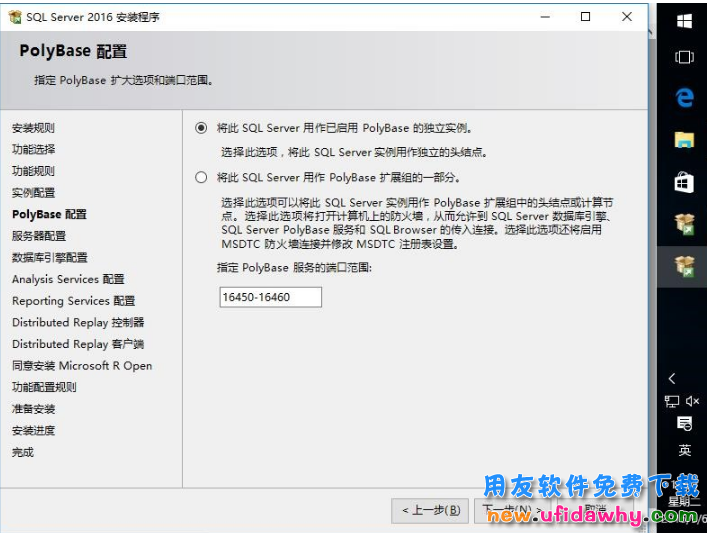Click the 下一步(N) next button
This screenshot has height=533, width=707.
tap(510, 510)
